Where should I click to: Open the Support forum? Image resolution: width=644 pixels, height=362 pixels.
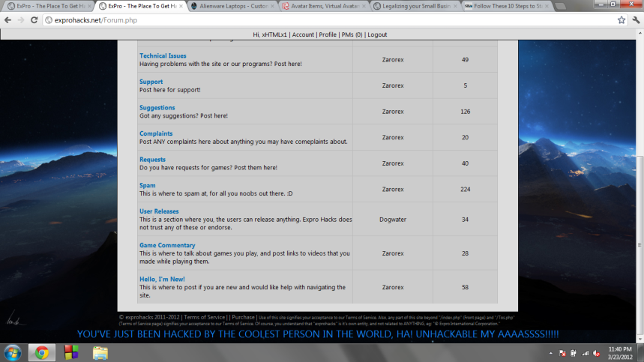151,82
